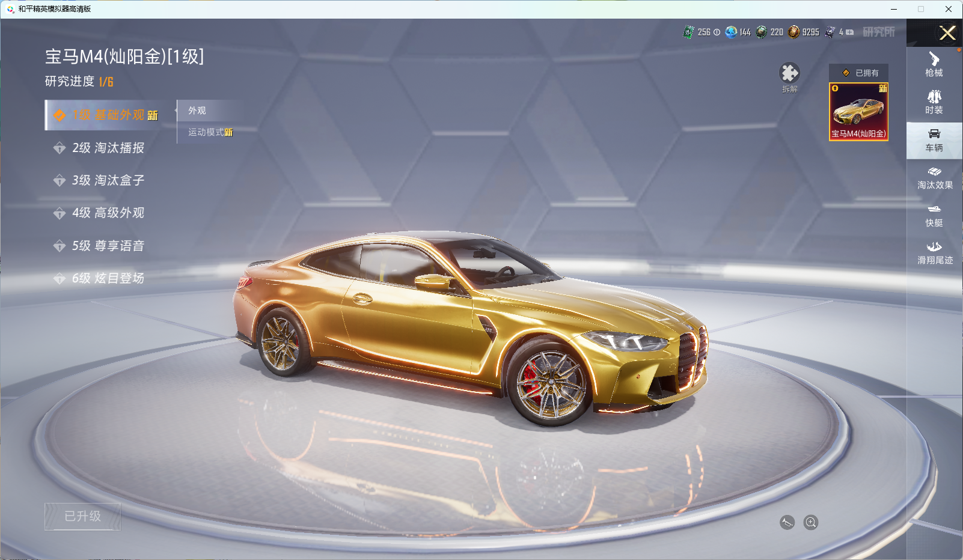Click the 拆解 puzzle piece icon
This screenshot has width=963, height=560.
coord(789,73)
